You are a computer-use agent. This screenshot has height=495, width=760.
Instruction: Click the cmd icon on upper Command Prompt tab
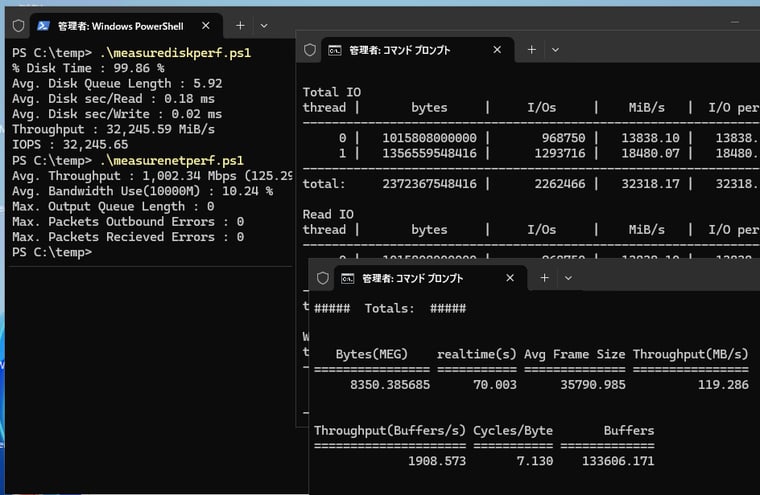[x=335, y=50]
